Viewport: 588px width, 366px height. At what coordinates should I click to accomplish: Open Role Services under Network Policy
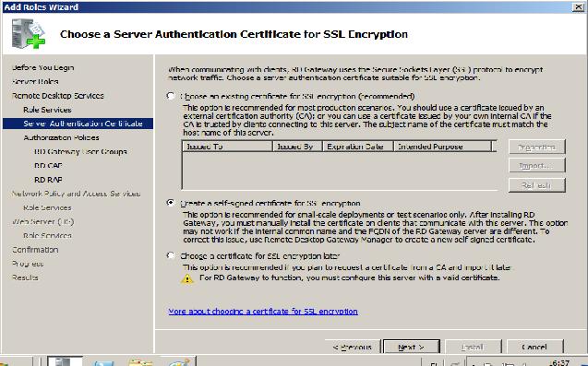click(47, 207)
